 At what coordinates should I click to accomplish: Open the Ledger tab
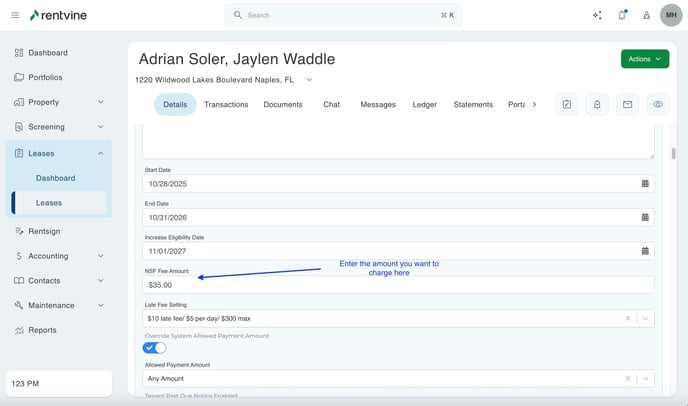[x=424, y=104]
